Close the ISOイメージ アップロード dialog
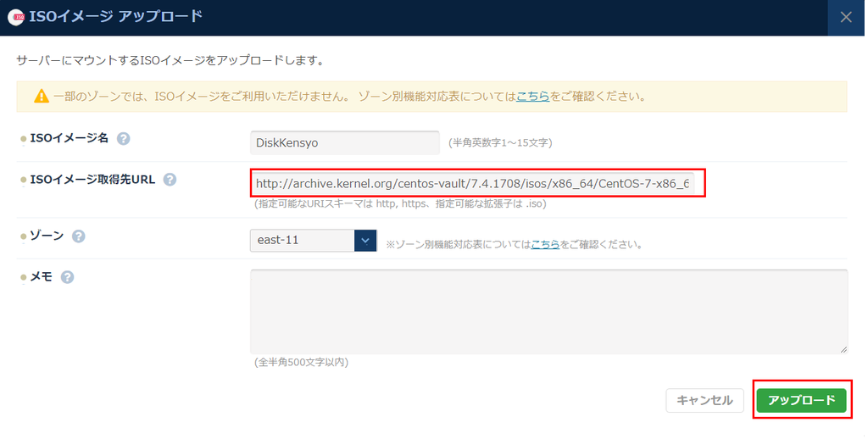Viewport: 868px width, 439px height. [846, 18]
